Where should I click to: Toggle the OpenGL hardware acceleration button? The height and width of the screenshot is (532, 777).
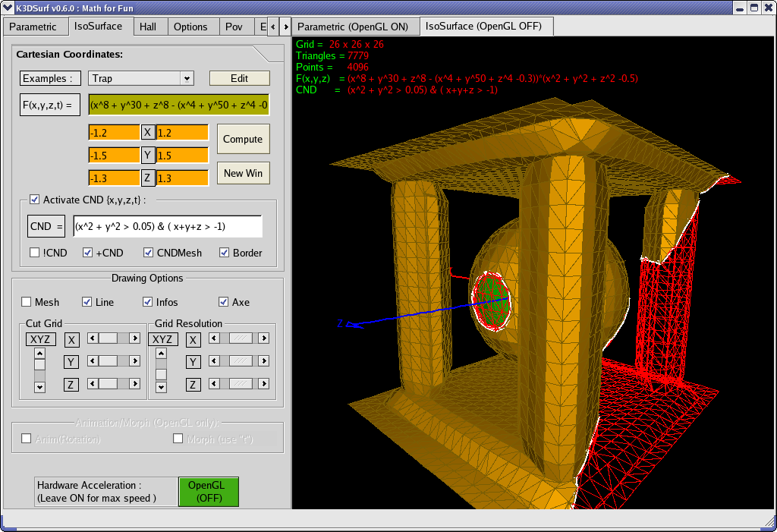(x=208, y=491)
